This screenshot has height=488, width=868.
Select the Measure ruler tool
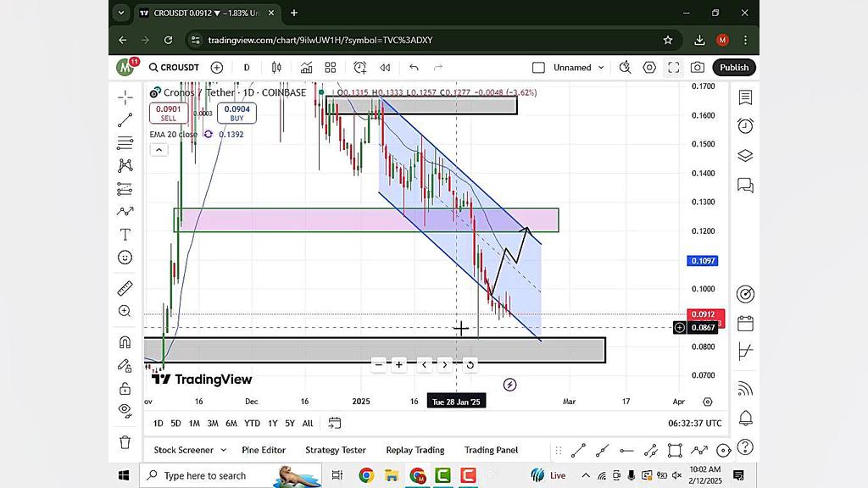(125, 288)
